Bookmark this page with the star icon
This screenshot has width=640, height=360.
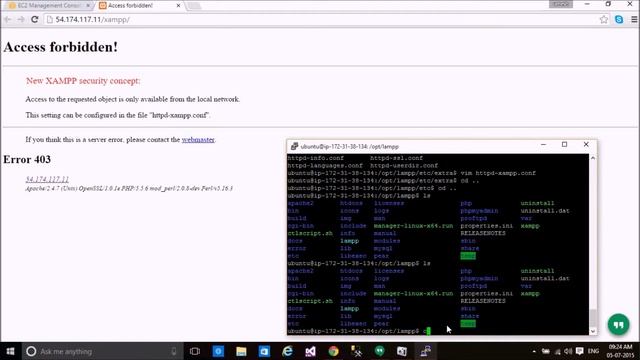point(604,19)
